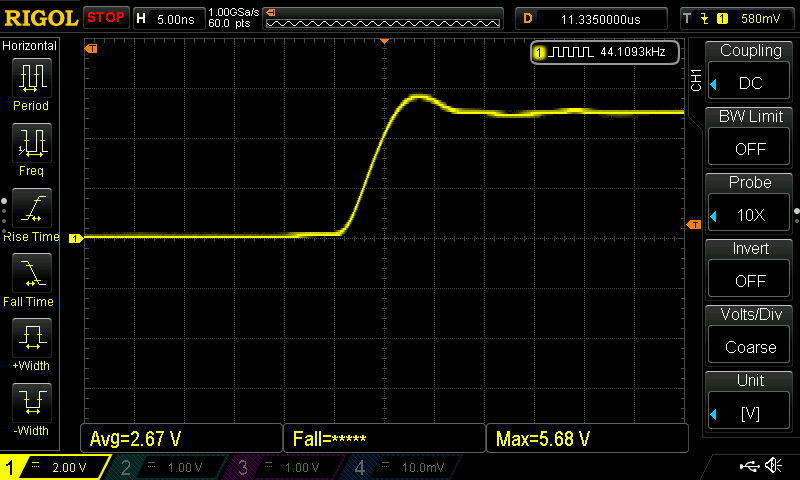
Task: Click the orange trigger level marker at right edge
Action: [694, 225]
